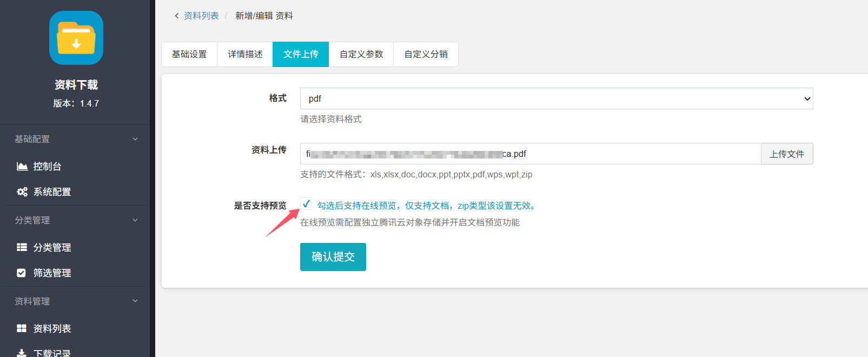Collapse the 资料管理 sidebar section
The width and height of the screenshot is (868, 357).
point(76,301)
